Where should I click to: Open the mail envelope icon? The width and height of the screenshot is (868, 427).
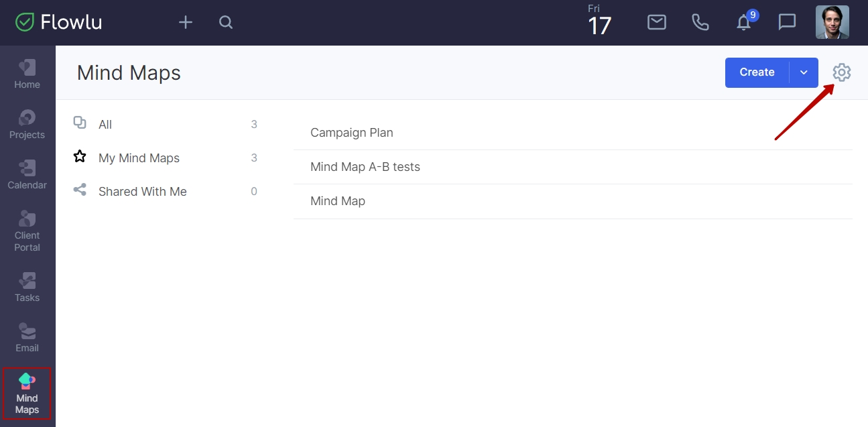coord(657,22)
